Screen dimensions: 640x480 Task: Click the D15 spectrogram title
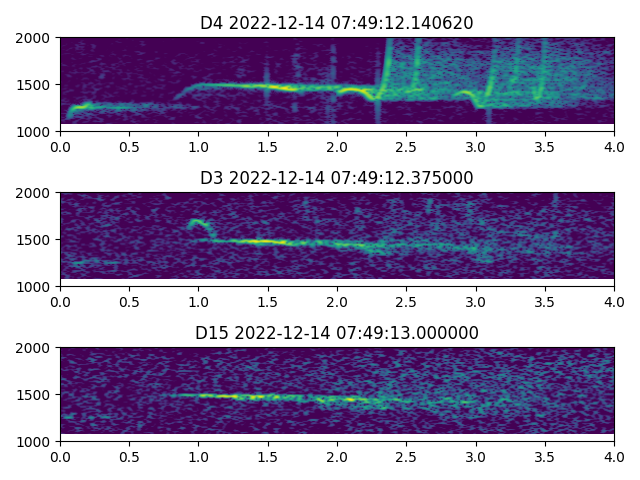coord(337,333)
